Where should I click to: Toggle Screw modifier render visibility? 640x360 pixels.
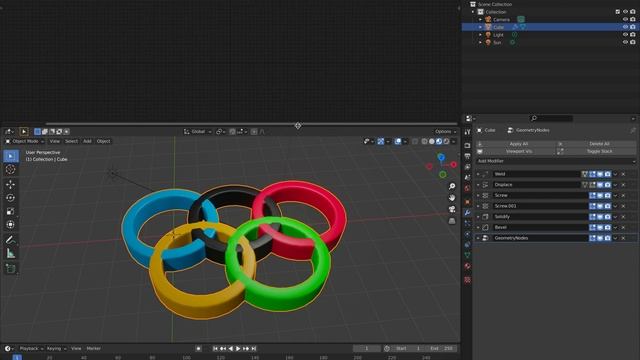click(608, 196)
